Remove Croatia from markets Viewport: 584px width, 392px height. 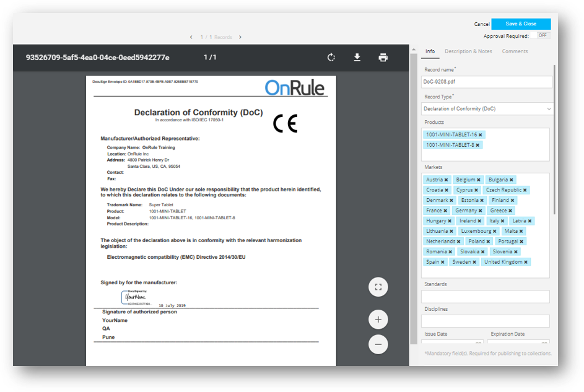pos(447,190)
